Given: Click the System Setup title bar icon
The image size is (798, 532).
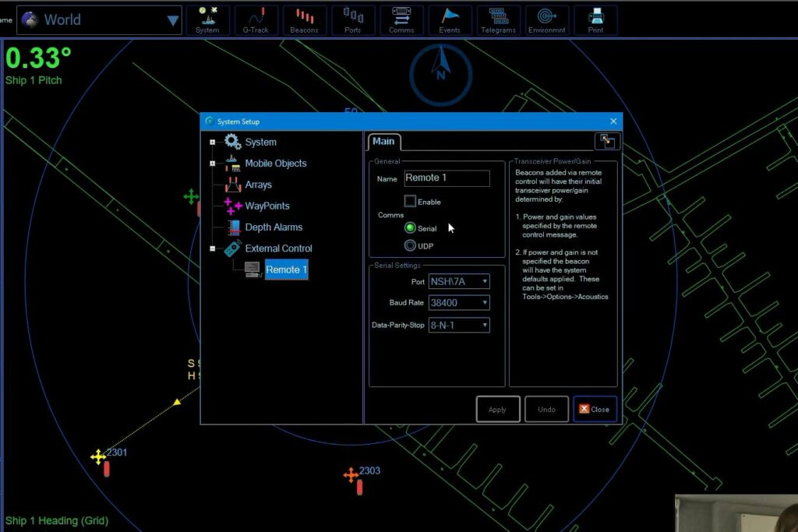Looking at the screenshot, I should (x=209, y=121).
